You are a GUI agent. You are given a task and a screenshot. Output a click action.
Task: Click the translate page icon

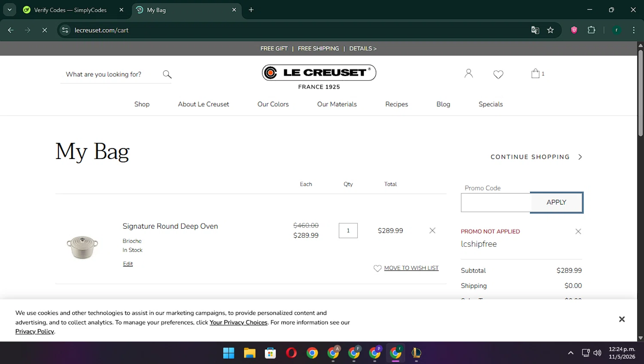click(535, 30)
